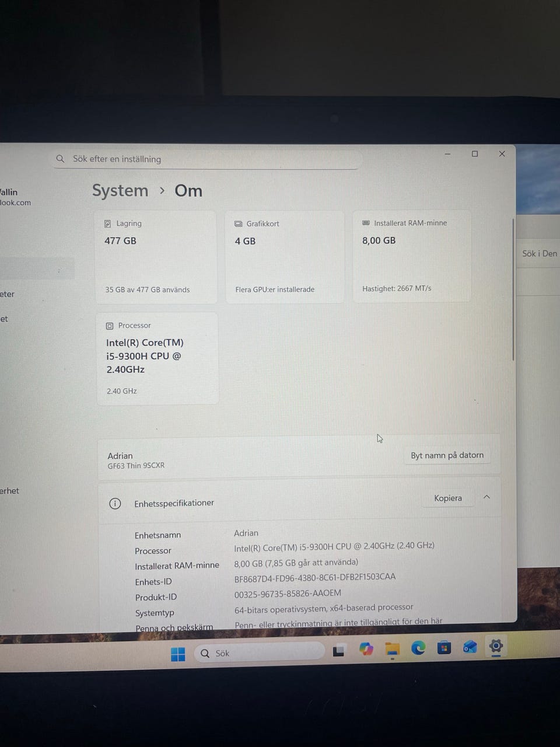The image size is (560, 747).
Task: Click 'Flera GPU:er installerade' text
Action: [275, 289]
